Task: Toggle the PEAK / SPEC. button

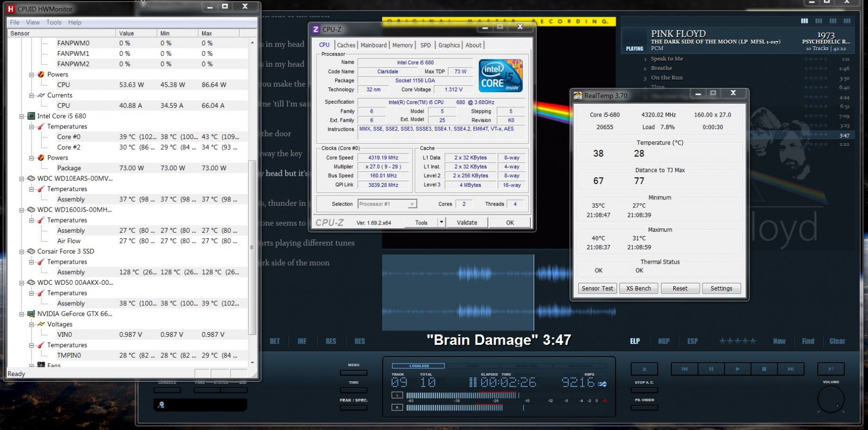Action: click(353, 408)
